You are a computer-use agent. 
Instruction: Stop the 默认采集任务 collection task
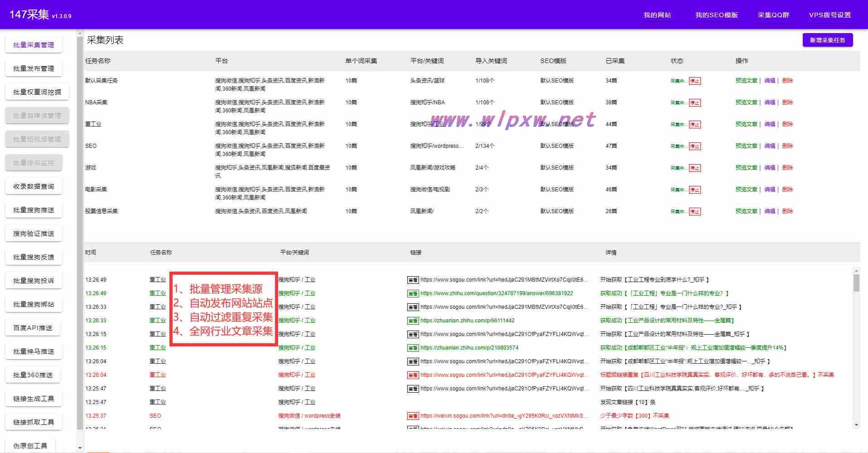tap(694, 81)
